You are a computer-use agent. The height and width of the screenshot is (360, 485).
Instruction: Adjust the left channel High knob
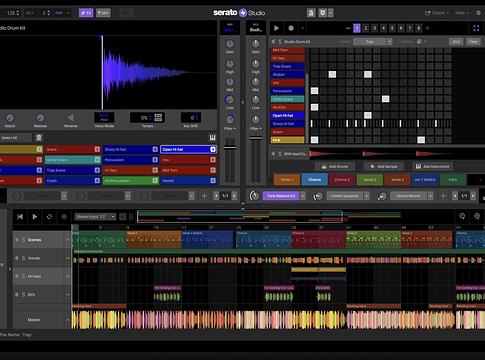click(230, 63)
